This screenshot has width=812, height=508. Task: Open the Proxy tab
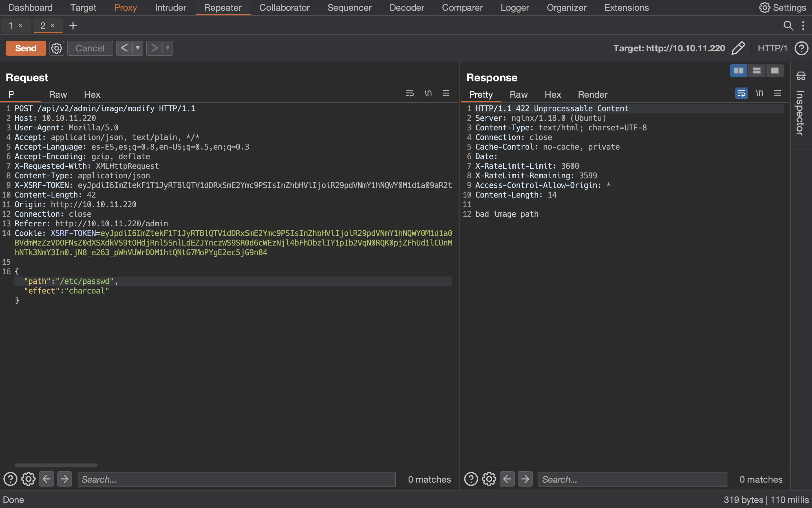(125, 7)
